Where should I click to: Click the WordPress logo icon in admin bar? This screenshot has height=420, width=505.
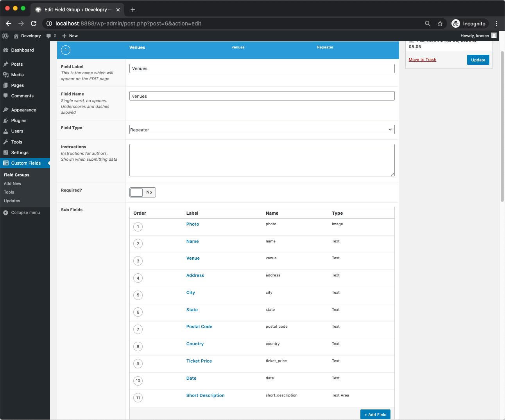click(5, 36)
